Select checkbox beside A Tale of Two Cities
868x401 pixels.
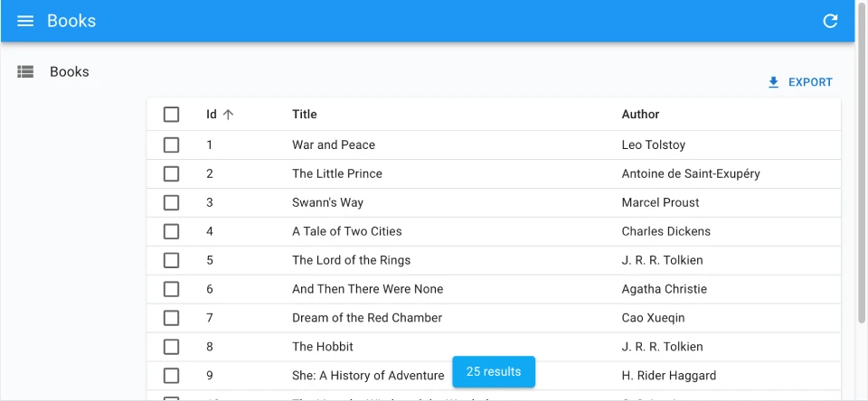click(x=172, y=231)
